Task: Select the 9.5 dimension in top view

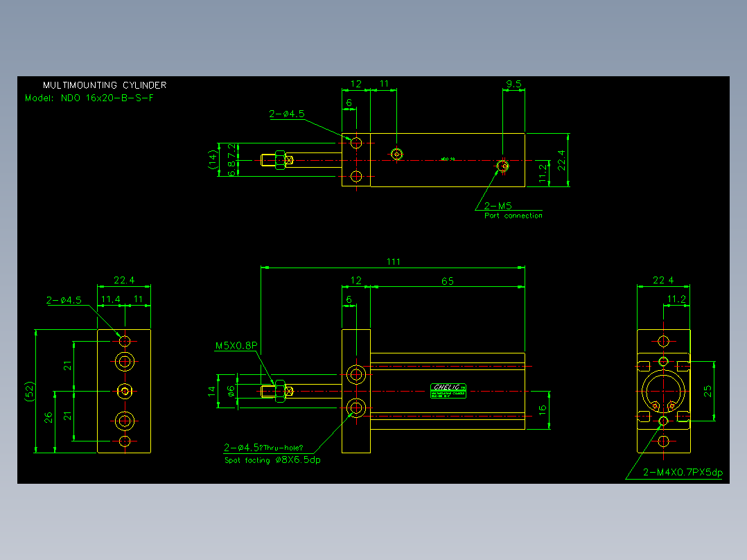Action: coord(513,85)
